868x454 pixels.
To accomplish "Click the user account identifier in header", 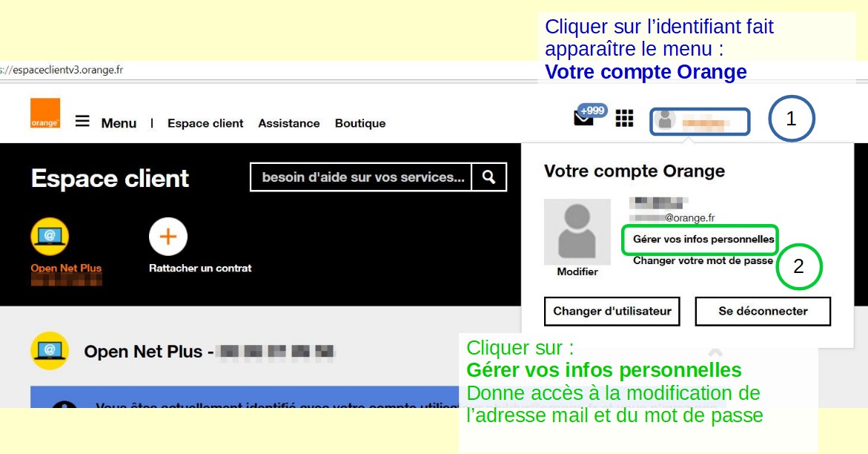I will (700, 122).
